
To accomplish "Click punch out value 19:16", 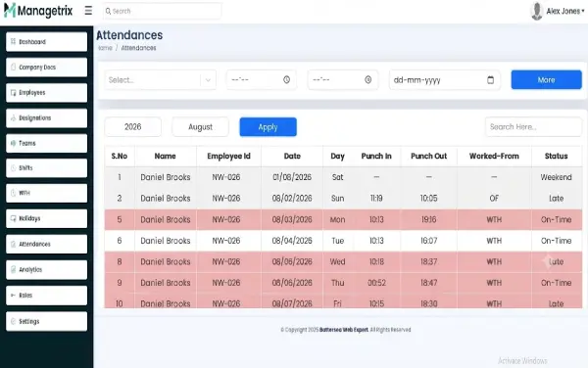I will (428, 220).
